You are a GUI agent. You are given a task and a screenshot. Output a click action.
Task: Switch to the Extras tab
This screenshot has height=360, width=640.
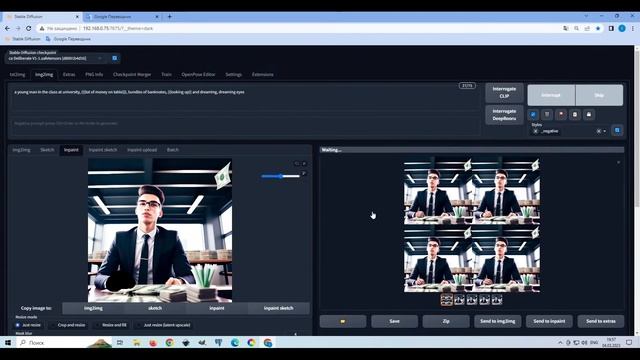coord(69,75)
